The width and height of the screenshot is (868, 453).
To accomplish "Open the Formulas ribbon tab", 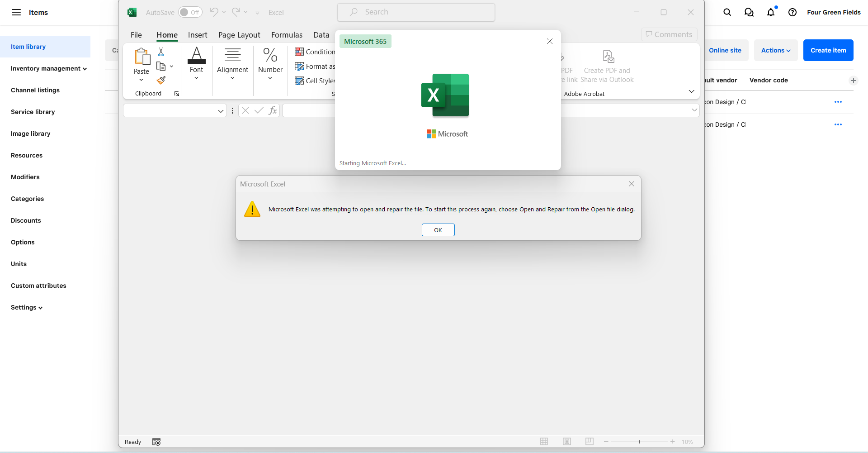I will click(x=287, y=35).
